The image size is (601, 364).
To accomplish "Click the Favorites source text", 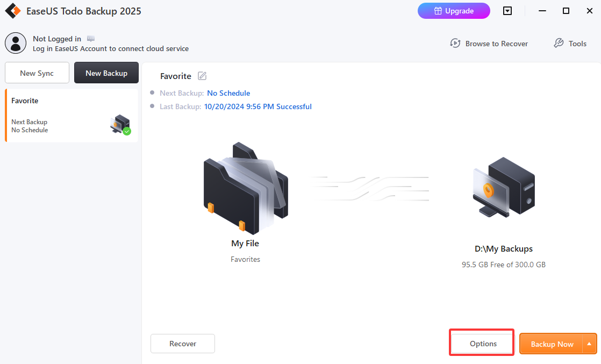I will click(x=245, y=259).
